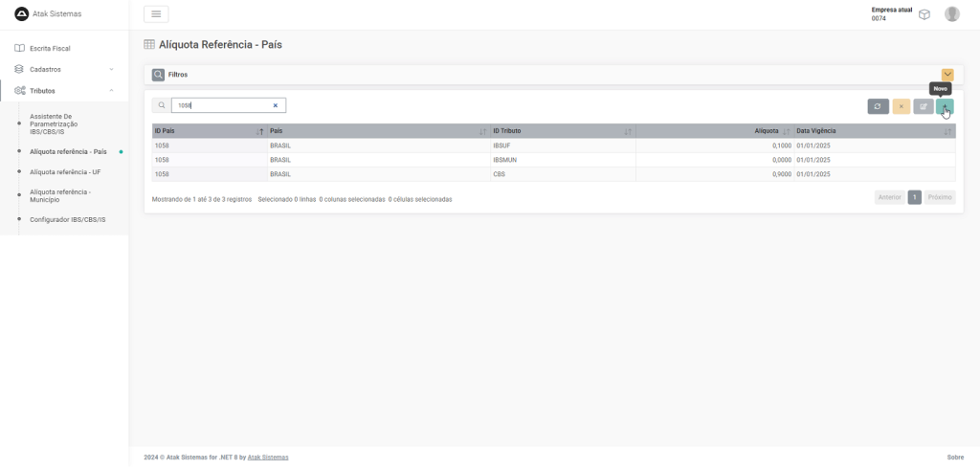Open Escrita Fiscal in the sidebar

[x=50, y=48]
